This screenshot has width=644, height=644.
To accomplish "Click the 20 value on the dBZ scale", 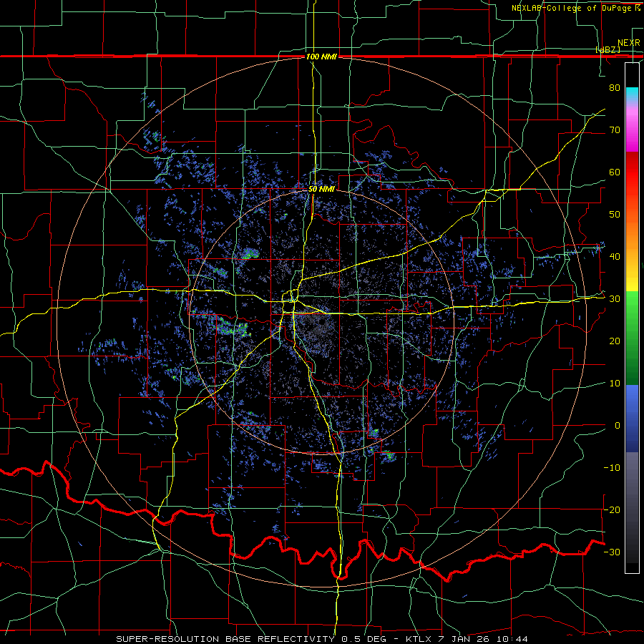I will point(615,341).
